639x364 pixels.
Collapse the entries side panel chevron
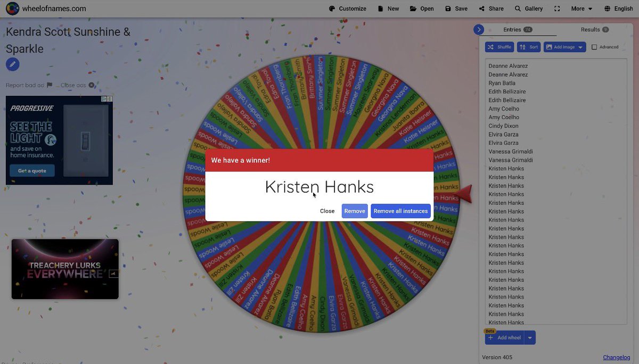click(x=479, y=30)
